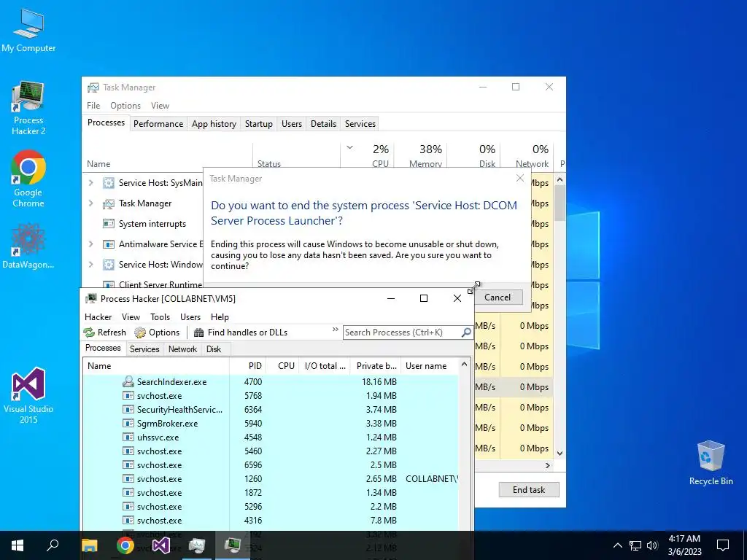747x560 pixels.
Task: Select uhssvc.exe process row
Action: [270, 437]
